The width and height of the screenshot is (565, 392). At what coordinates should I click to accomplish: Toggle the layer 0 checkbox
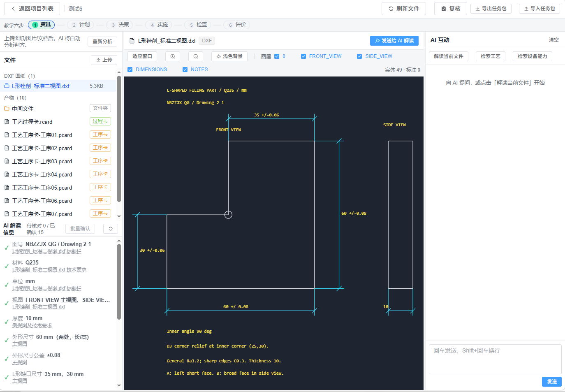click(x=277, y=56)
